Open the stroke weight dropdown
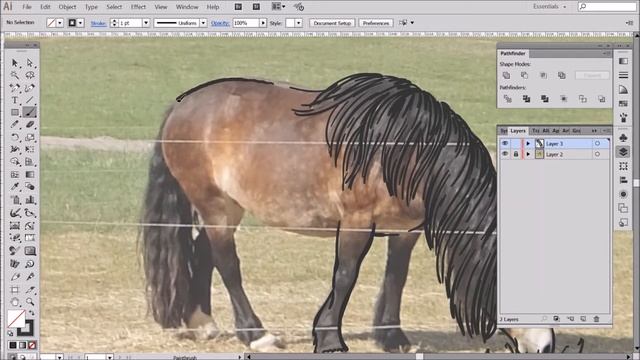Image resolution: width=640 pixels, height=360 pixels. [x=146, y=23]
